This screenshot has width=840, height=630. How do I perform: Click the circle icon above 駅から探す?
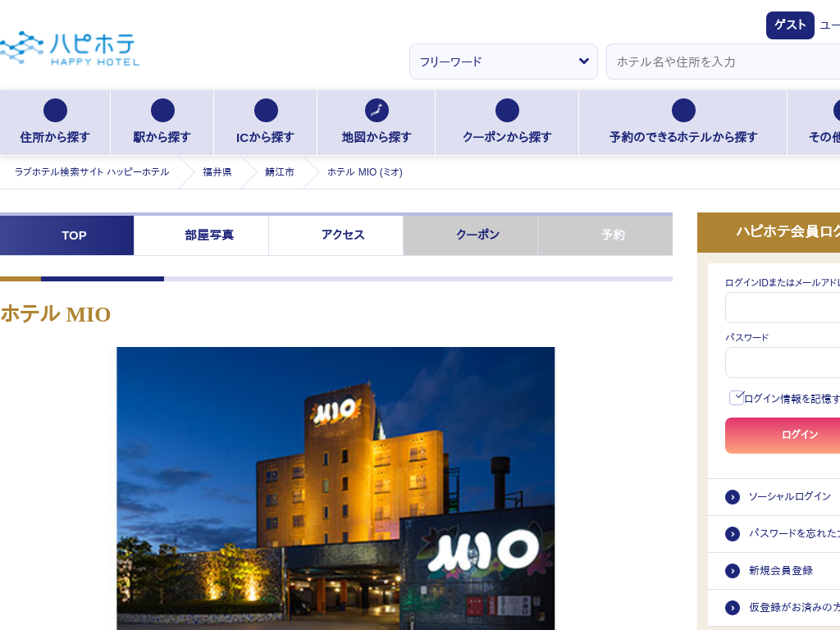162,111
